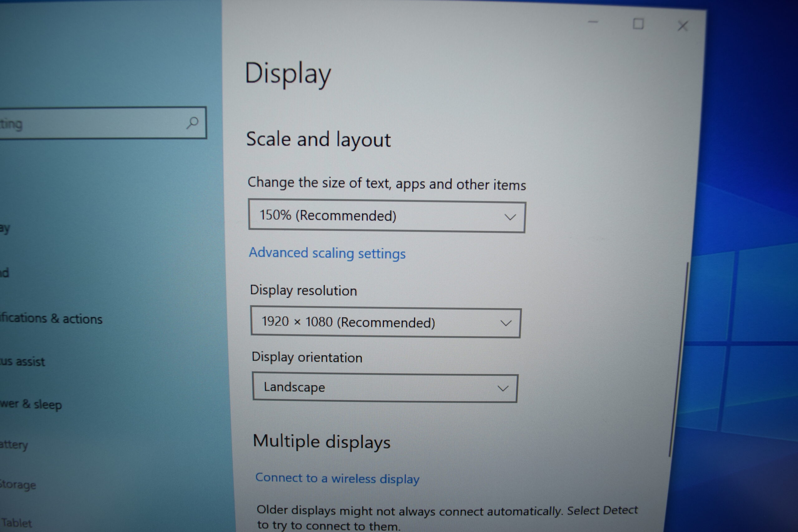Open the 150% (Recommended) scale dropdown
798x532 pixels.
coord(387,216)
